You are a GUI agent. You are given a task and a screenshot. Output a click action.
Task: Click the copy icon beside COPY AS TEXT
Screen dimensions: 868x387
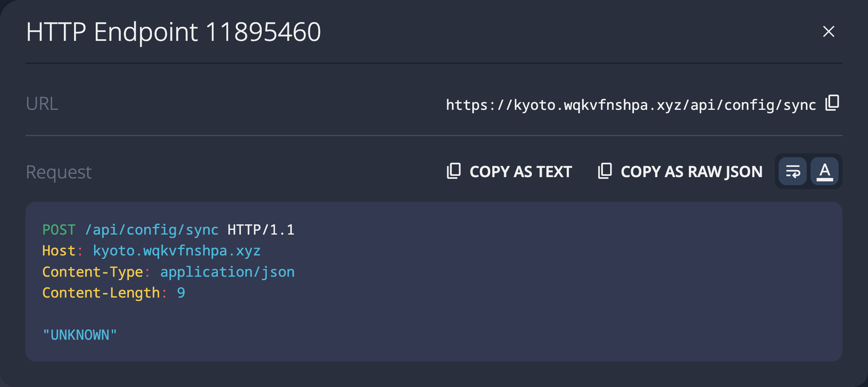tap(454, 171)
